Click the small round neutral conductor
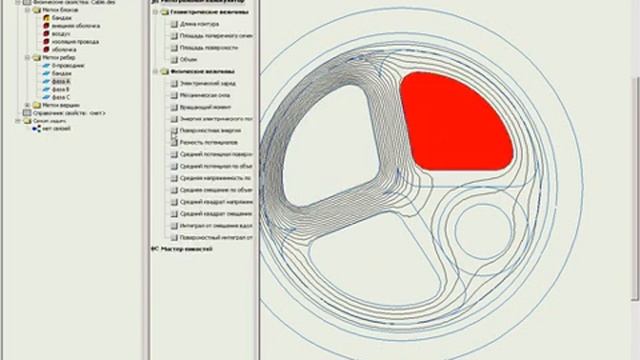Viewport: 640px width, 360px height. click(483, 231)
